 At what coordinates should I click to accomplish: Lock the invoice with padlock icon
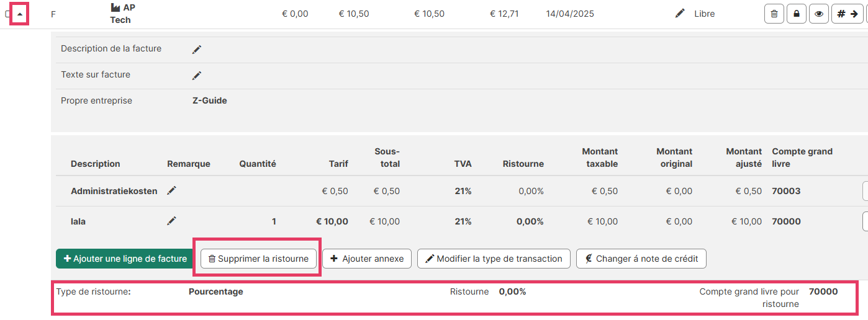click(796, 14)
